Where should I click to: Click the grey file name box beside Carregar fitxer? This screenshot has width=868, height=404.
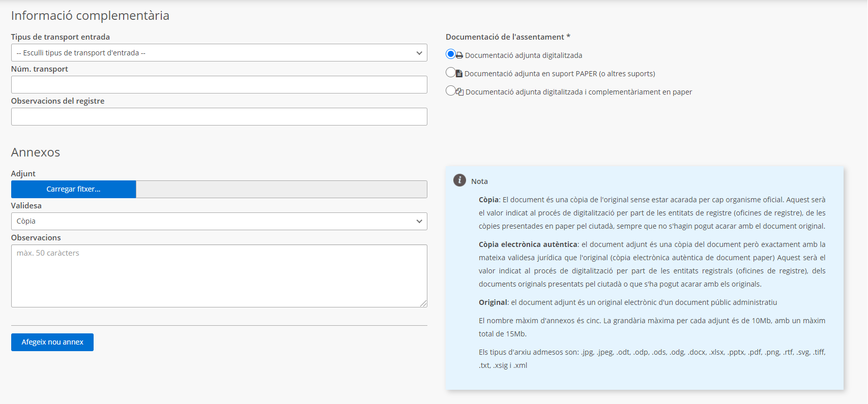281,189
